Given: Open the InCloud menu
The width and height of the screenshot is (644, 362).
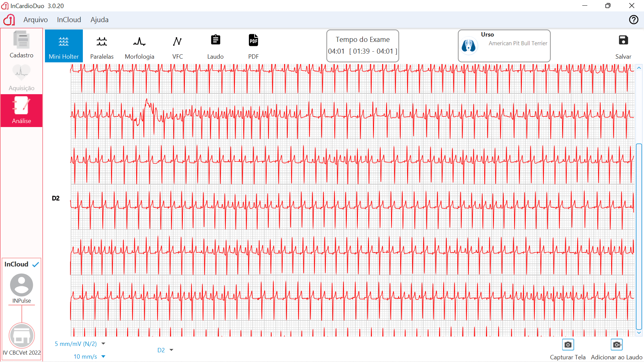Looking at the screenshot, I should tap(69, 20).
